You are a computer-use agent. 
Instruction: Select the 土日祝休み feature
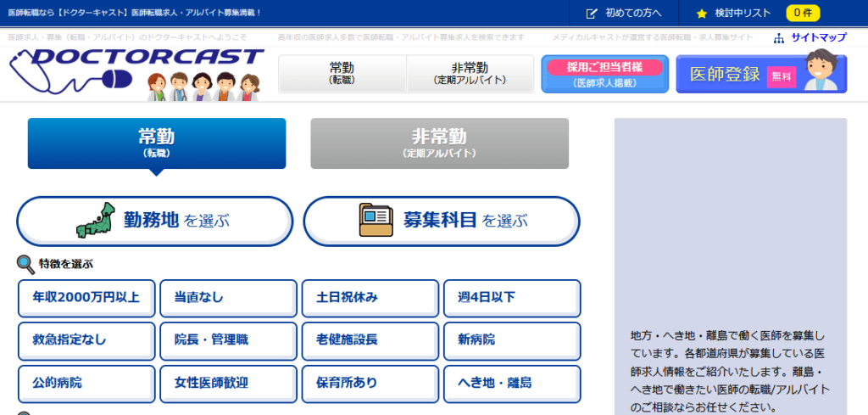pyautogui.click(x=370, y=298)
